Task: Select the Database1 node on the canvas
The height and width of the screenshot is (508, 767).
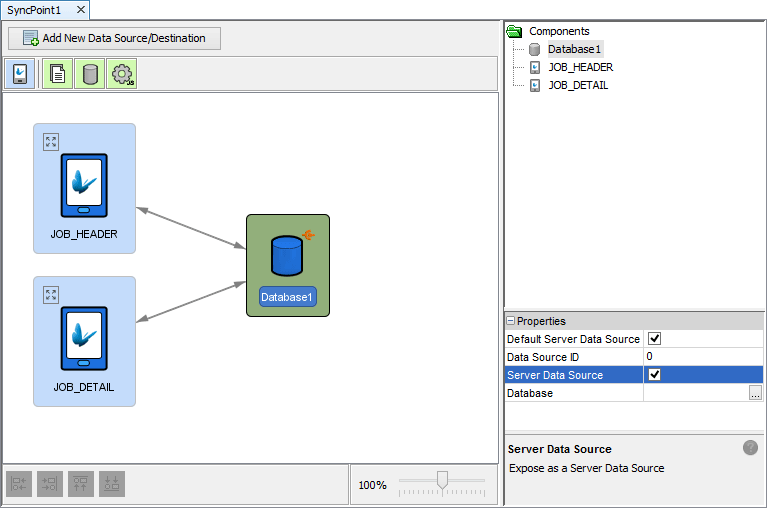Action: pos(287,265)
